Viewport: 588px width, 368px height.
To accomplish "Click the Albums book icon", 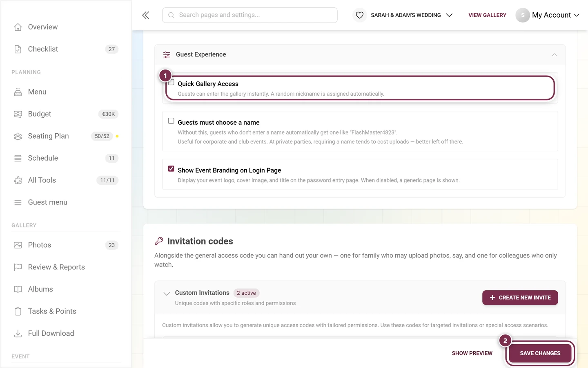I will [x=18, y=289].
